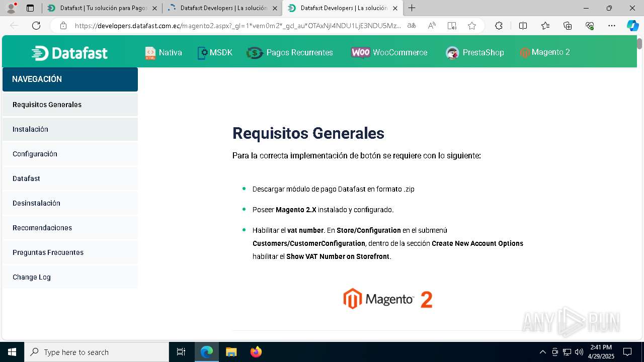
Task: Select Requisitos Generales in navigation
Action: pos(70,105)
